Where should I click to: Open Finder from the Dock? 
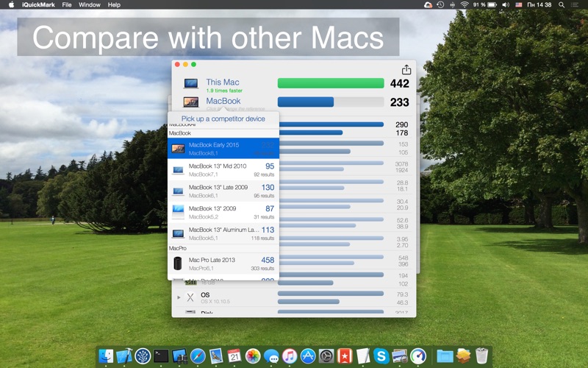106,355
